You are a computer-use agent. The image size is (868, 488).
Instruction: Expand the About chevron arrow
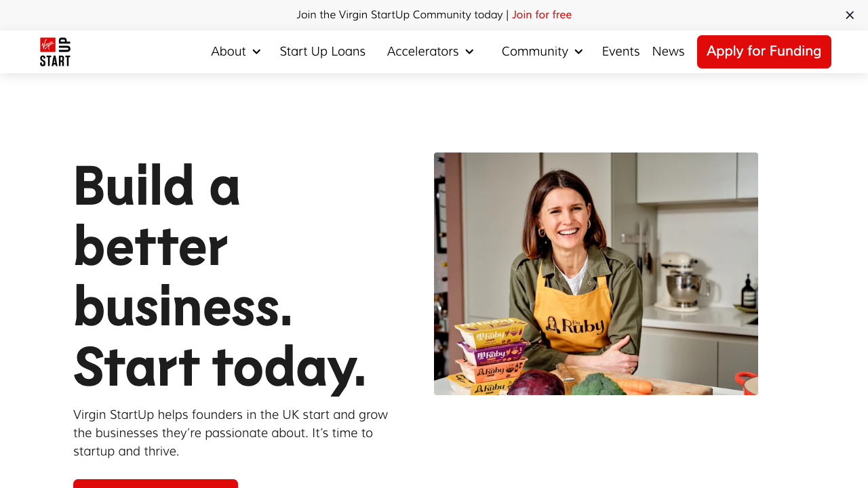[256, 52]
